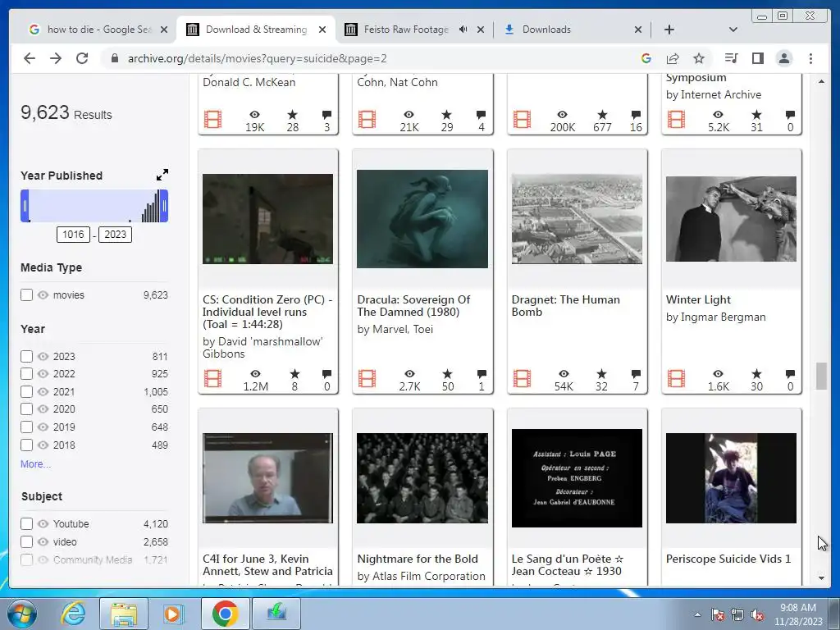The height and width of the screenshot is (630, 840).
Task: Show only 2023 via its eye icon
Action: (x=43, y=356)
